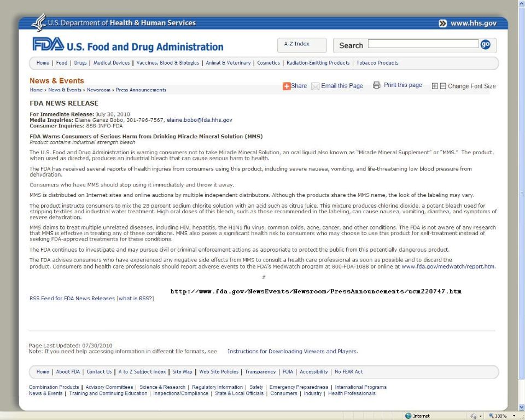525x420 pixels.
Task: Open Regulatory Information link
Action: coord(217,387)
